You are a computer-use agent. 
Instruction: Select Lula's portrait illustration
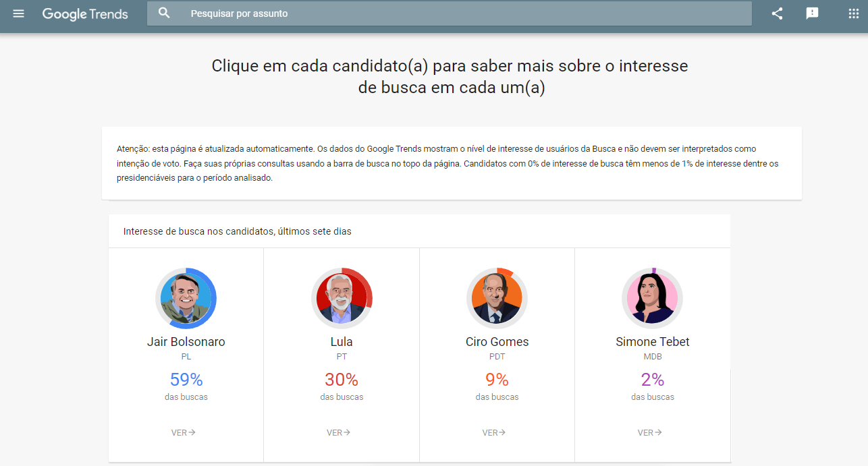342,298
